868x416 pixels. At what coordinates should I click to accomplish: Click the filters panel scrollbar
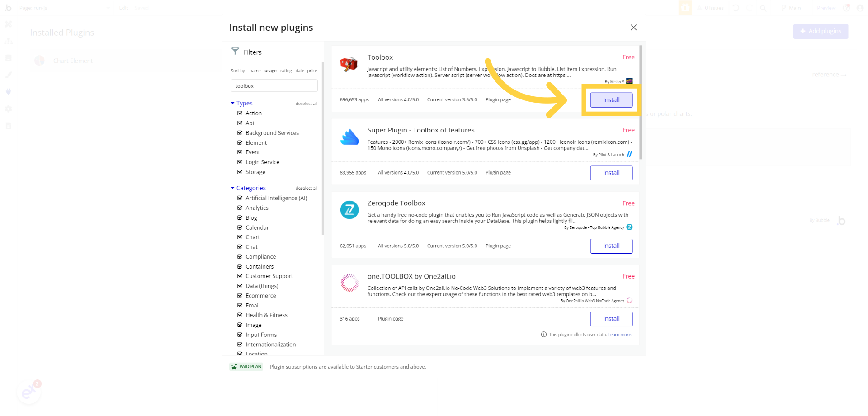click(323, 149)
